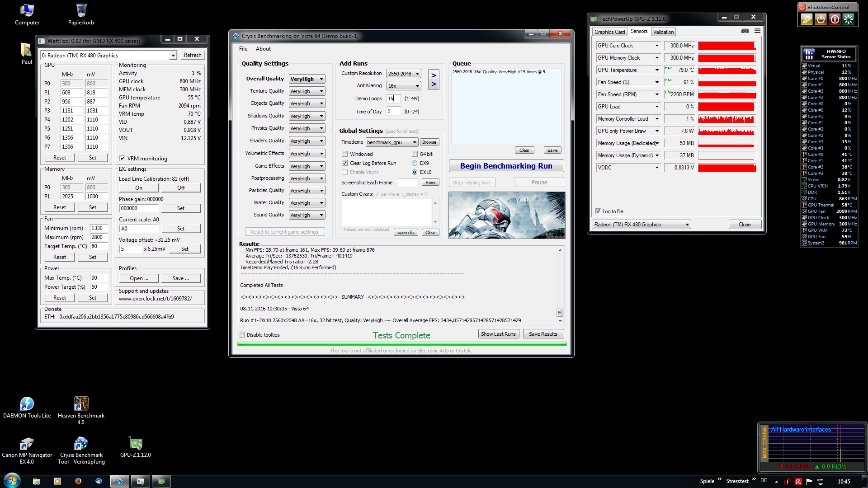Switch to the Validation tab in GPU-Z
Image resolution: width=868 pixels, height=488 pixels.
click(x=663, y=32)
